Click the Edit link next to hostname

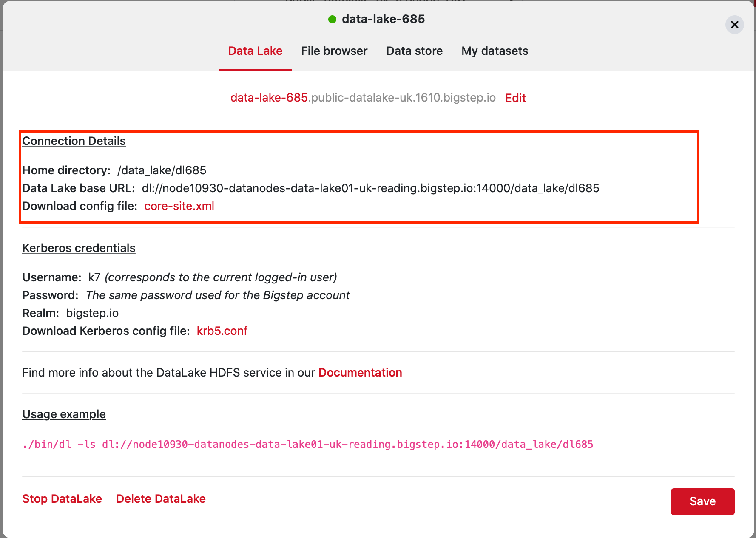pyautogui.click(x=515, y=98)
